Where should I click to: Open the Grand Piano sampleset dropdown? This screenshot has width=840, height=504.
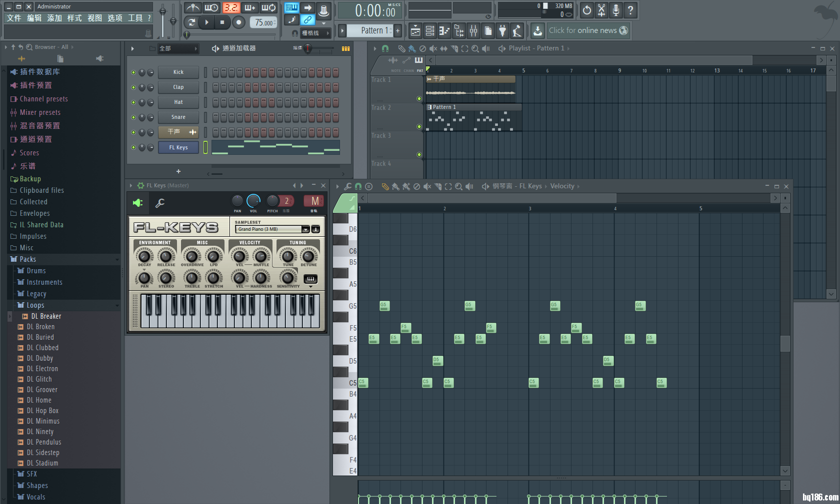pyautogui.click(x=272, y=229)
